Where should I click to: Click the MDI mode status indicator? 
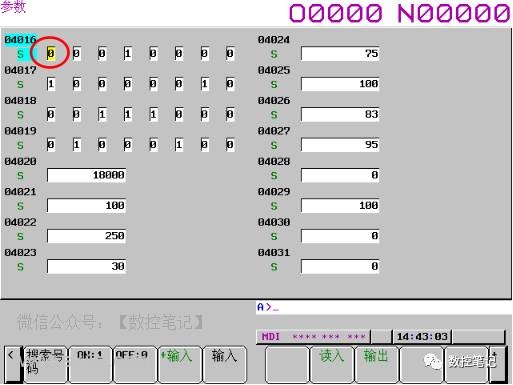point(271,337)
